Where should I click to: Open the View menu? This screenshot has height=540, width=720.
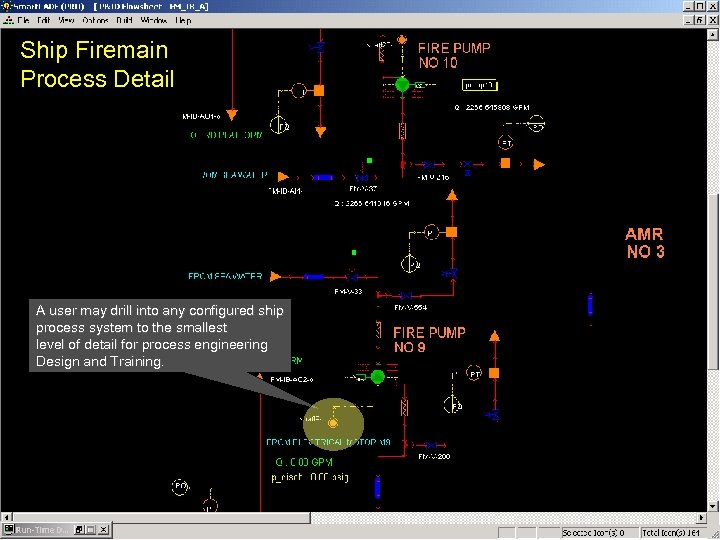66,20
